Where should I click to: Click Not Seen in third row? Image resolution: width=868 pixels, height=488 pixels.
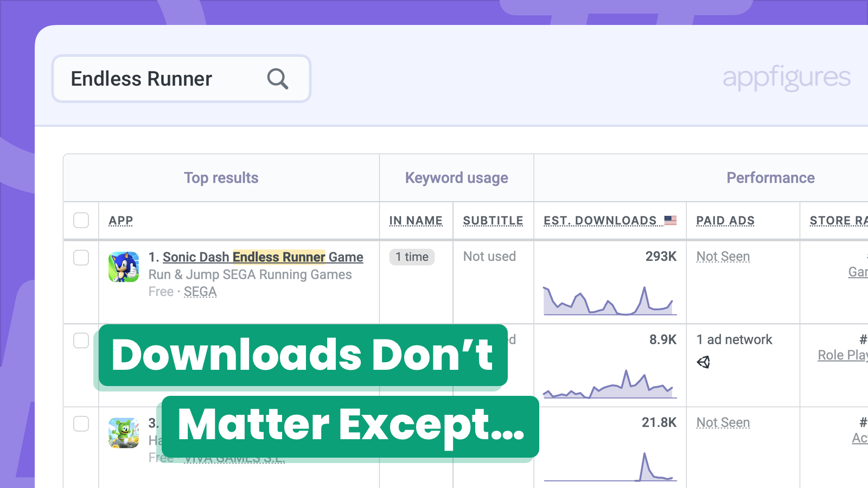(723, 422)
